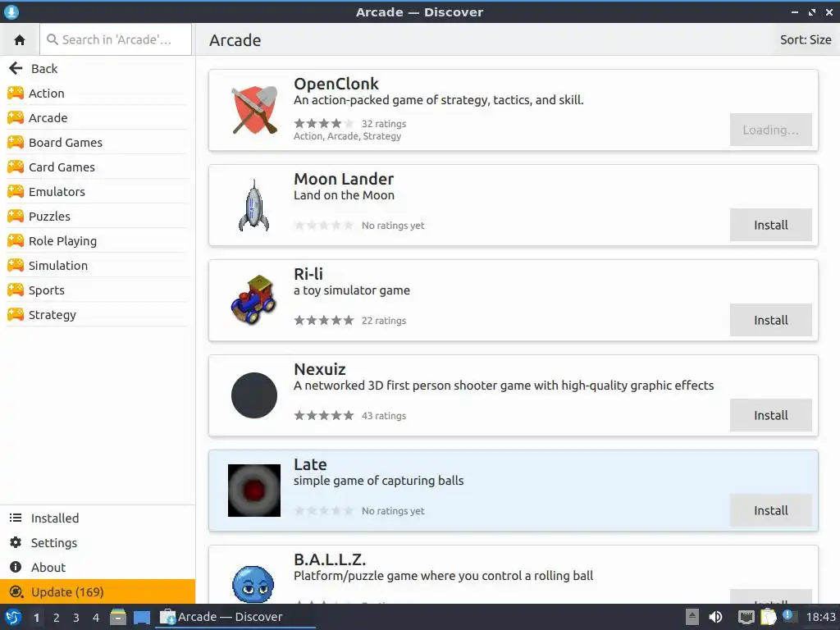Viewport: 840px width, 630px height.
Task: Install Nexuiz
Action: 771,415
